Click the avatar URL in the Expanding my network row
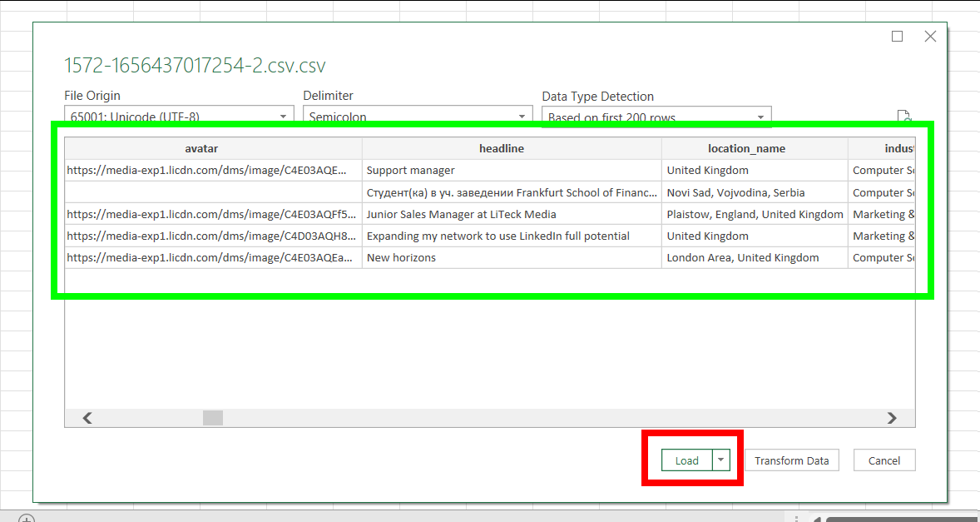The width and height of the screenshot is (980, 522). [x=213, y=236]
